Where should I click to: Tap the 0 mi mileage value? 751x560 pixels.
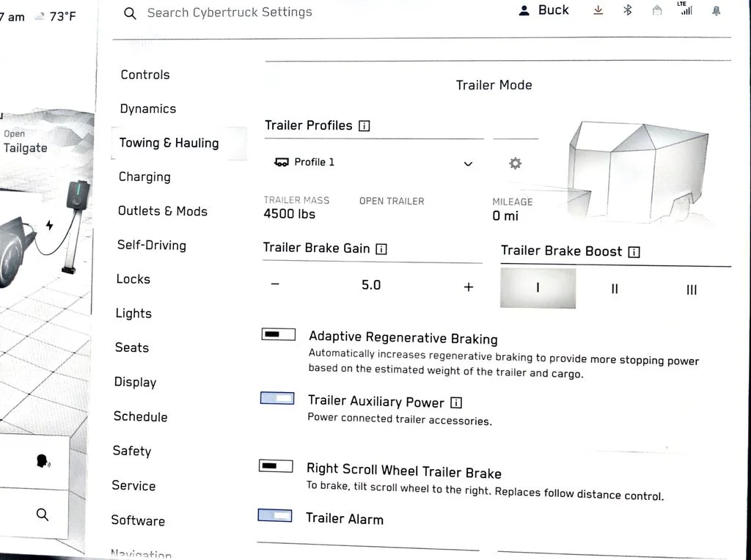pyautogui.click(x=505, y=216)
